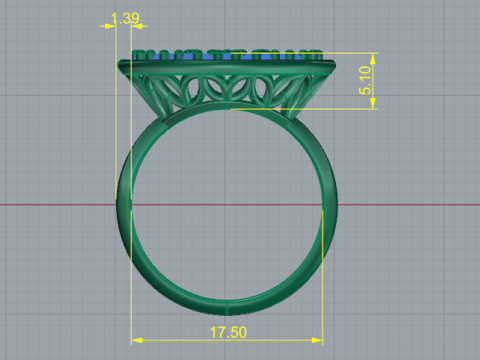Select the 5.10 height dimension text
This screenshot has height=360, width=480.
(365, 80)
